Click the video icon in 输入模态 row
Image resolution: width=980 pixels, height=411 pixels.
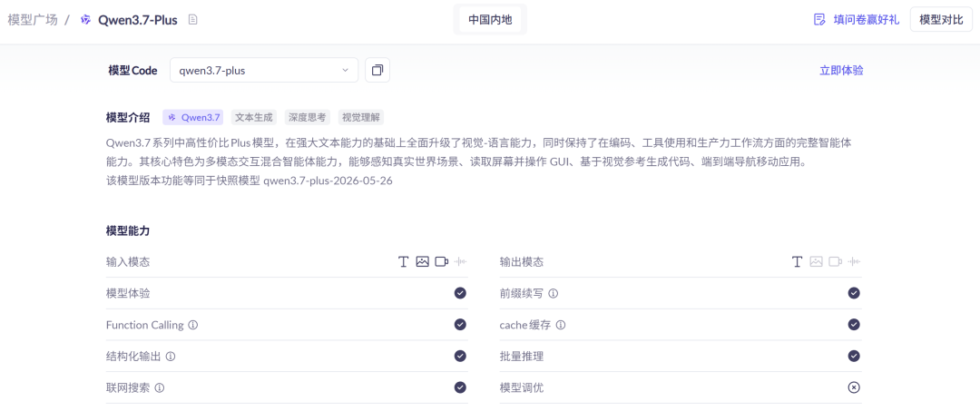coord(442,261)
